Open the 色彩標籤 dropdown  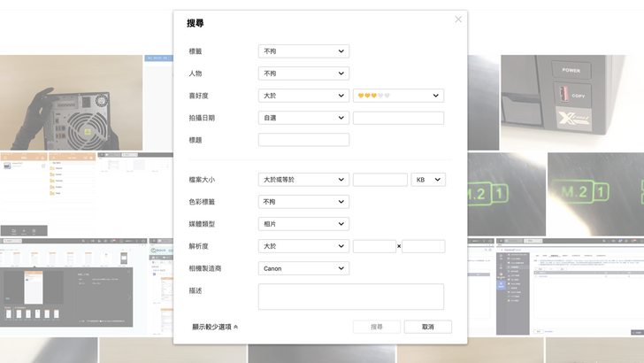click(x=303, y=202)
